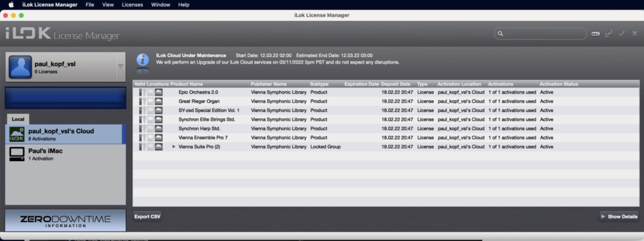Select Paul's iMac location
644x241 pixels.
tap(65, 154)
